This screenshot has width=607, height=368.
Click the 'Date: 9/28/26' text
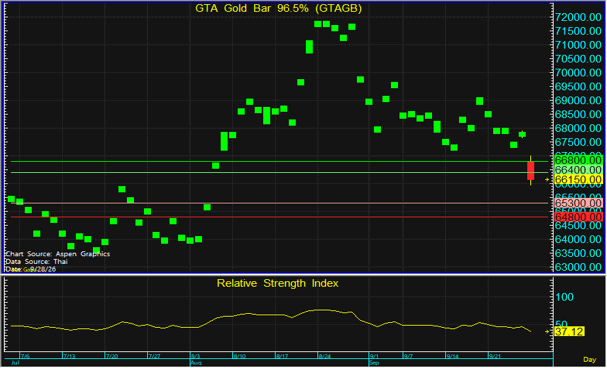31,269
